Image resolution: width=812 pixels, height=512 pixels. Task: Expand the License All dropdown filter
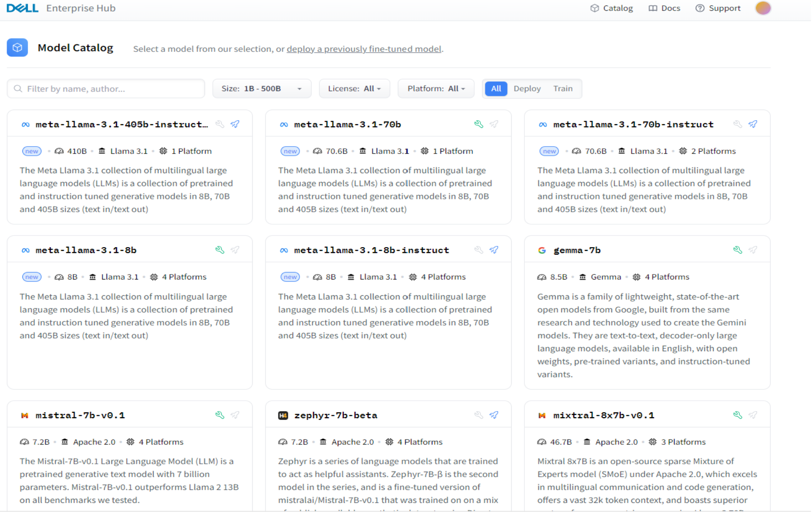coord(355,88)
